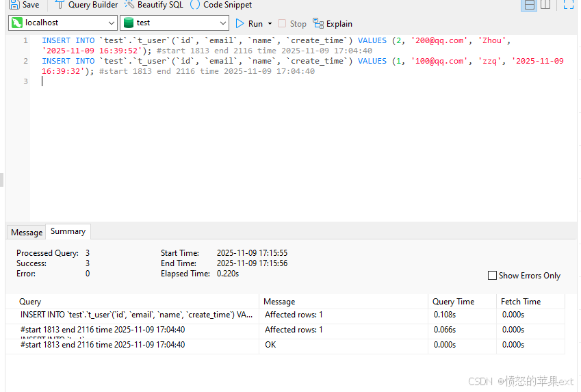
Task: Open the localhost connection dropdown
Action: [63, 23]
